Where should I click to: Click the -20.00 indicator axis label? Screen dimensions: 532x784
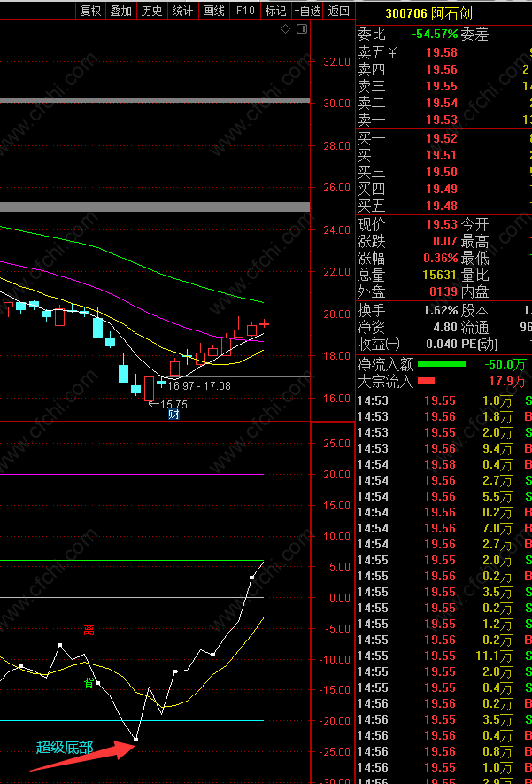(335, 721)
